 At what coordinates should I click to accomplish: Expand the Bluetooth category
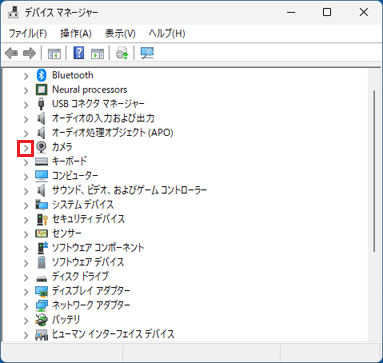[26, 76]
